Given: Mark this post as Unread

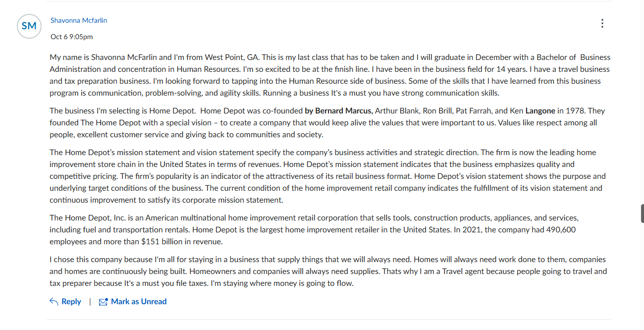Looking at the screenshot, I should point(133,301).
